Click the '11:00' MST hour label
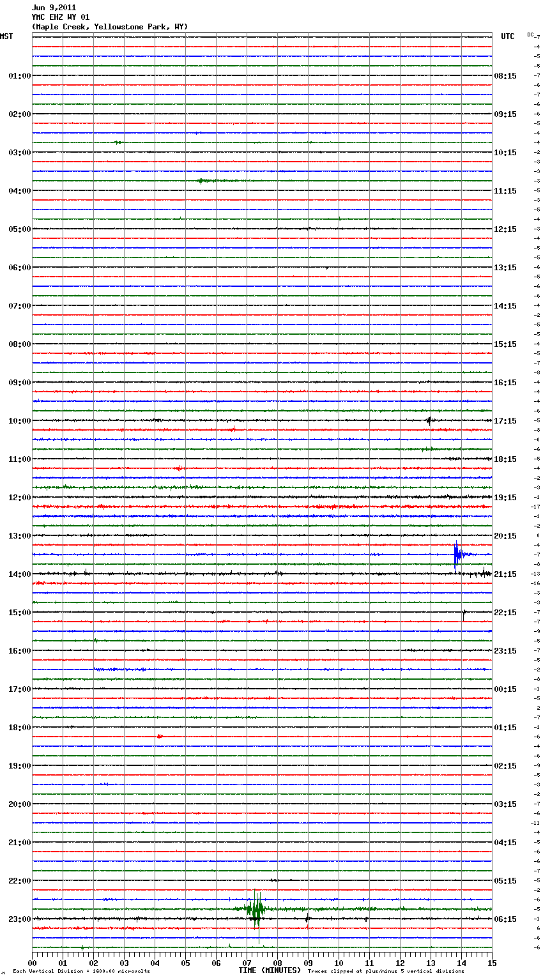This screenshot has height=980, width=543. pos(20,459)
